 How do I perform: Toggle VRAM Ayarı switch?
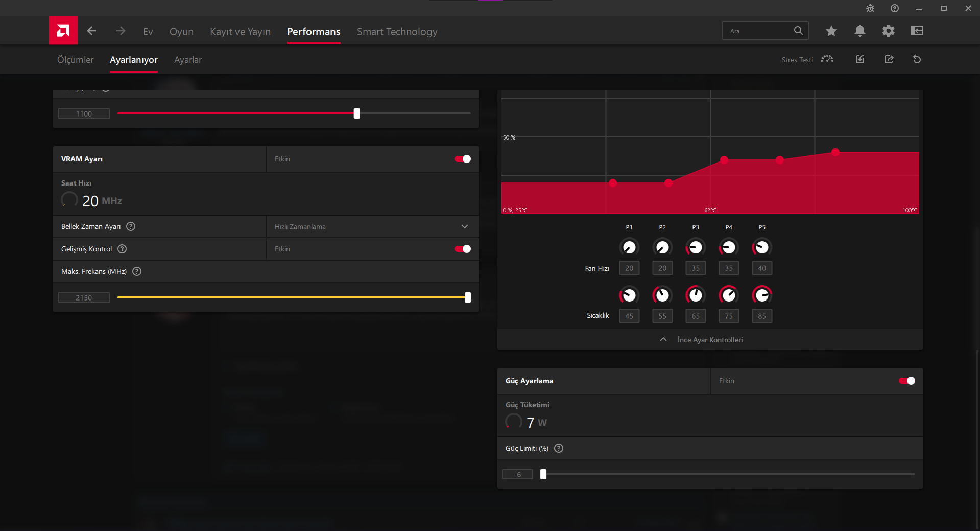point(463,159)
